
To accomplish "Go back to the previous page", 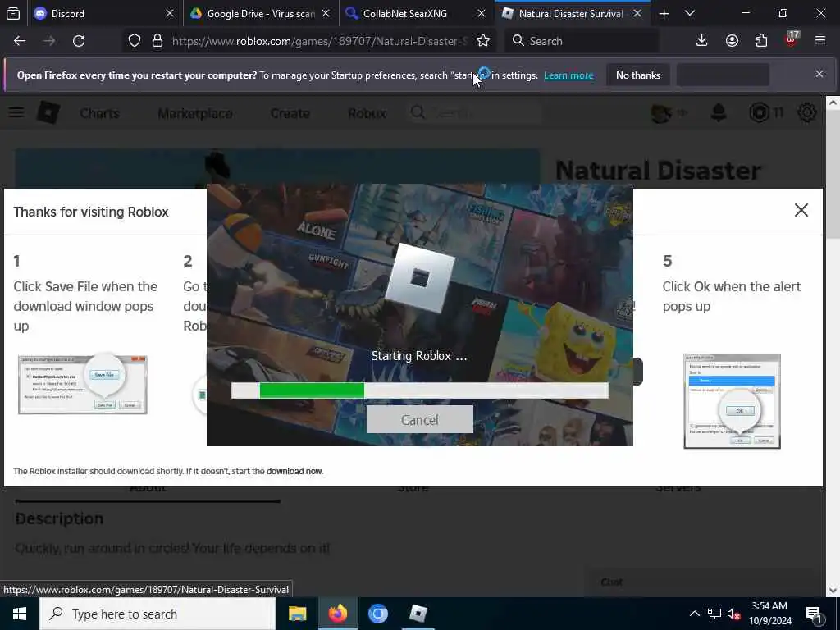I will pos(20,41).
